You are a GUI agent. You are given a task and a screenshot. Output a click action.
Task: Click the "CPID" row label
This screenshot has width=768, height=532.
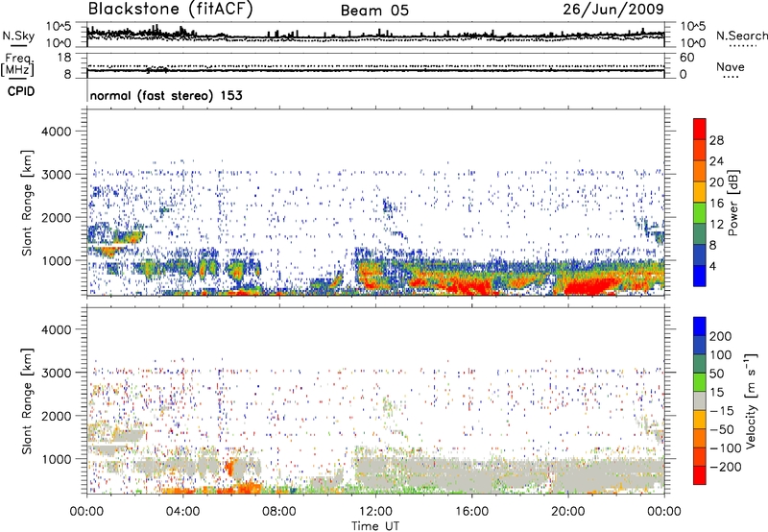[x=20, y=91]
